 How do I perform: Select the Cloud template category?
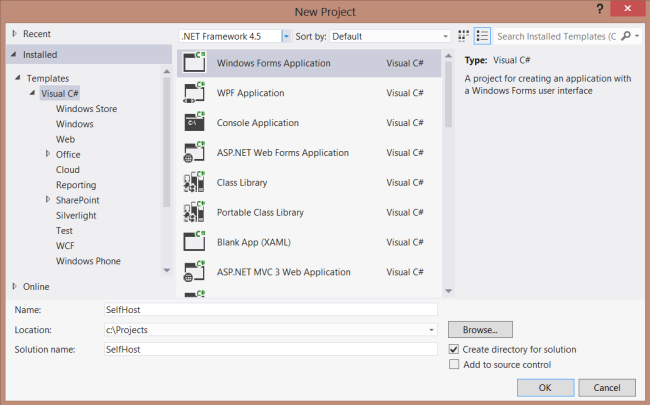pyautogui.click(x=68, y=170)
